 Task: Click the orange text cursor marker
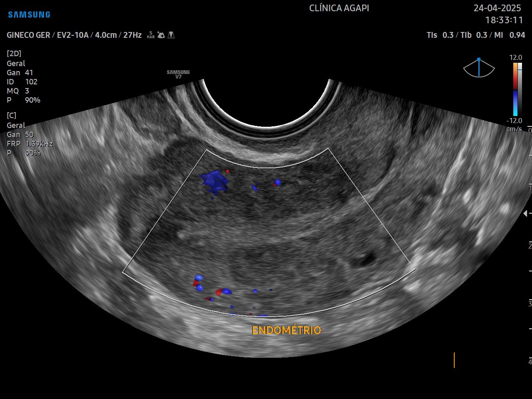click(x=454, y=360)
